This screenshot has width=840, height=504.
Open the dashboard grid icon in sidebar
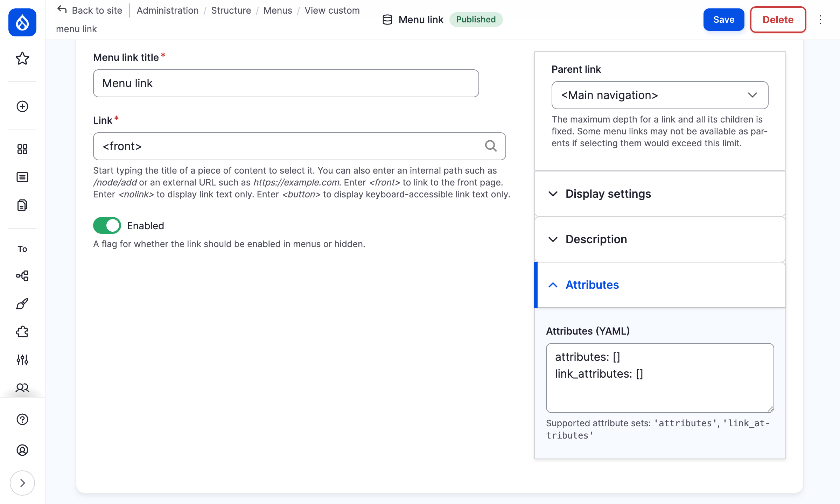click(22, 149)
